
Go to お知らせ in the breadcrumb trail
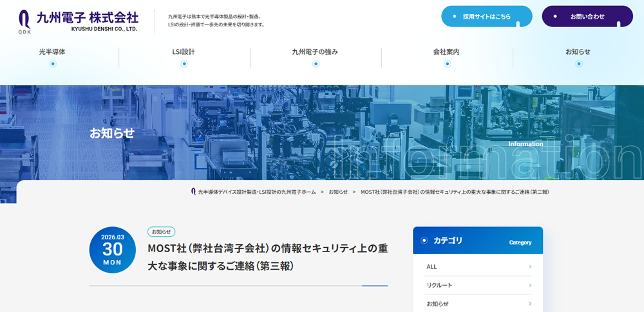pos(338,192)
